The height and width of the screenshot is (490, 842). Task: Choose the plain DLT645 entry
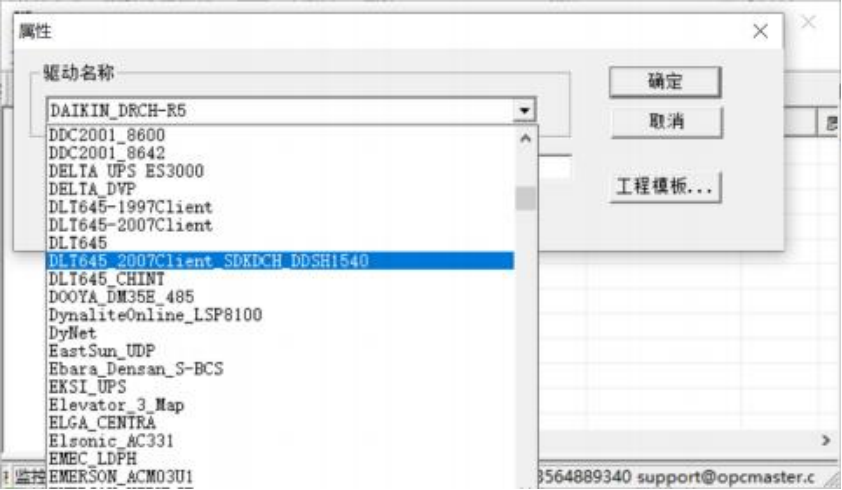tap(280, 243)
